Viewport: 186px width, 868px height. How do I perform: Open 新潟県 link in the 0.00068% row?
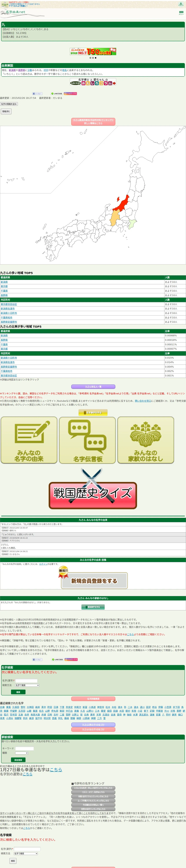[x=4, y=336]
